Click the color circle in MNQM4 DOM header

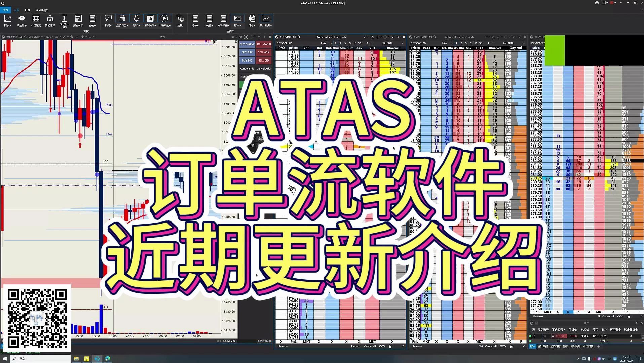pos(506,37)
